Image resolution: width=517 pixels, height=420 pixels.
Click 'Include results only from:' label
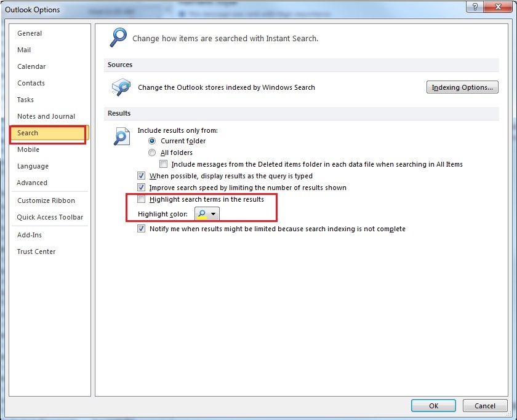[x=177, y=130]
